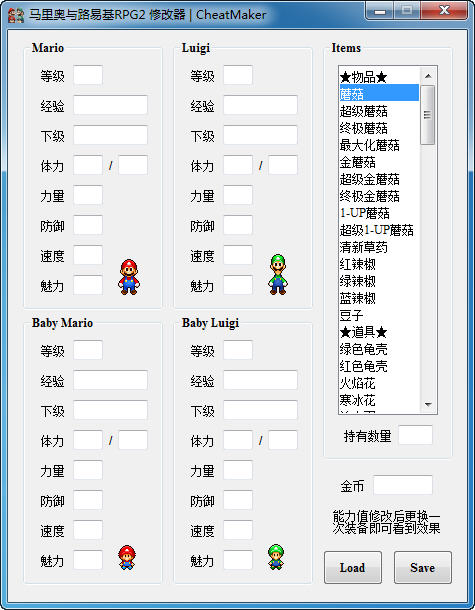Select 超级金蘑菇 in the items list
Image resolution: width=475 pixels, height=610 pixels.
pos(379,179)
